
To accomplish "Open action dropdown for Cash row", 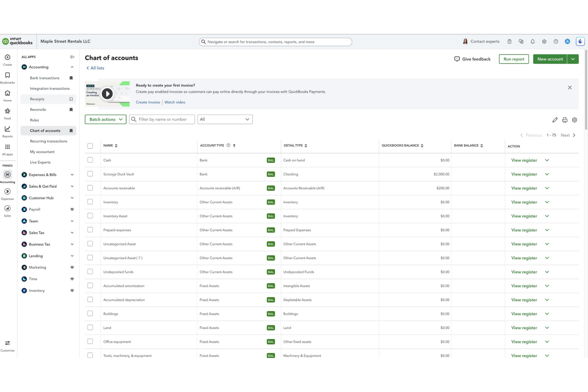I will pos(547,160).
